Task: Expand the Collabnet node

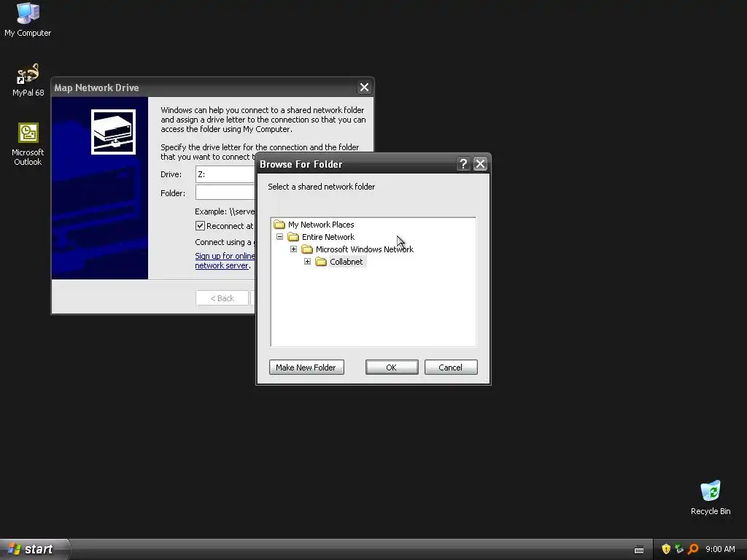Action: (307, 262)
